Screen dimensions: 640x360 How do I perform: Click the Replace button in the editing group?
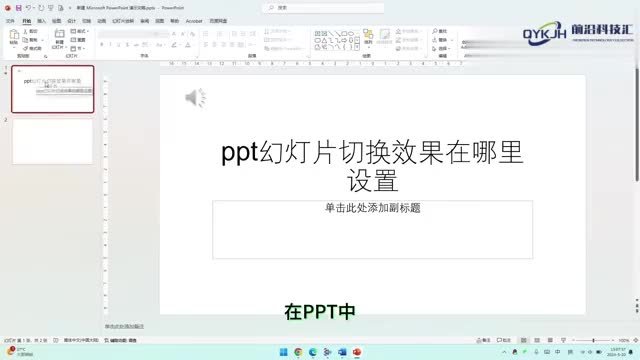[440, 40]
